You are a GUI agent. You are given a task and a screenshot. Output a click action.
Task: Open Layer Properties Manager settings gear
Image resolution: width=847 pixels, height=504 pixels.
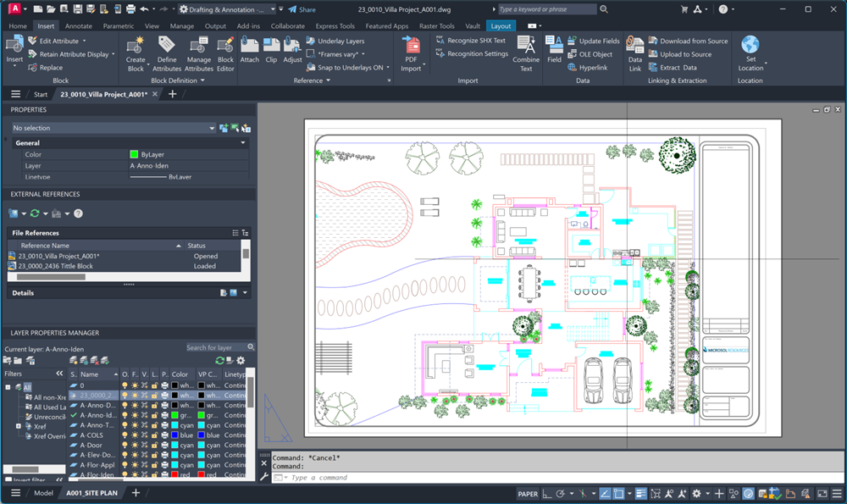[x=241, y=360]
